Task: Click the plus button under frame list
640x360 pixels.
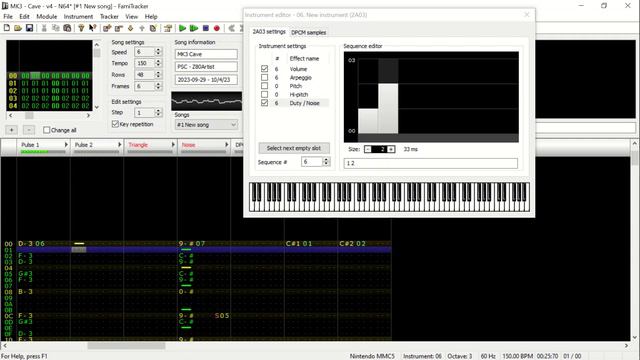Action: click(11, 130)
